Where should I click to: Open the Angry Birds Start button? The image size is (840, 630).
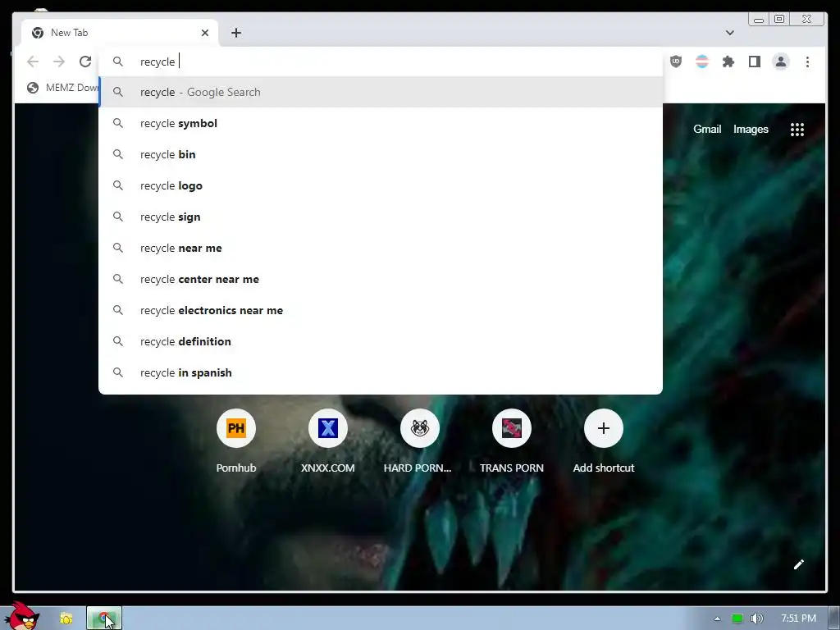point(22,616)
